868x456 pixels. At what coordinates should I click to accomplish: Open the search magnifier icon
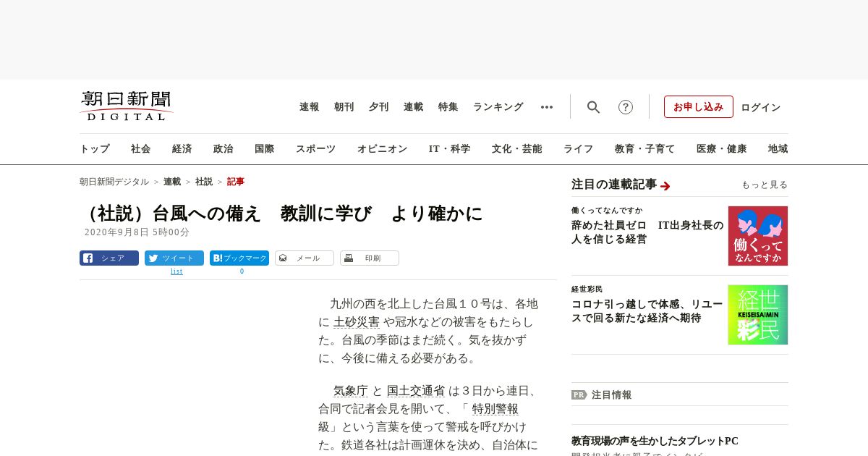pyautogui.click(x=593, y=107)
